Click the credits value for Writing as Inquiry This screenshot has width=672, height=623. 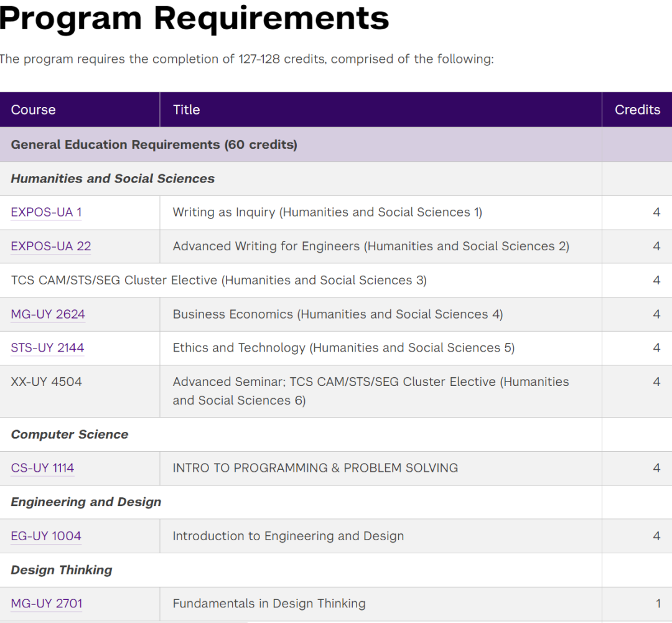656,212
